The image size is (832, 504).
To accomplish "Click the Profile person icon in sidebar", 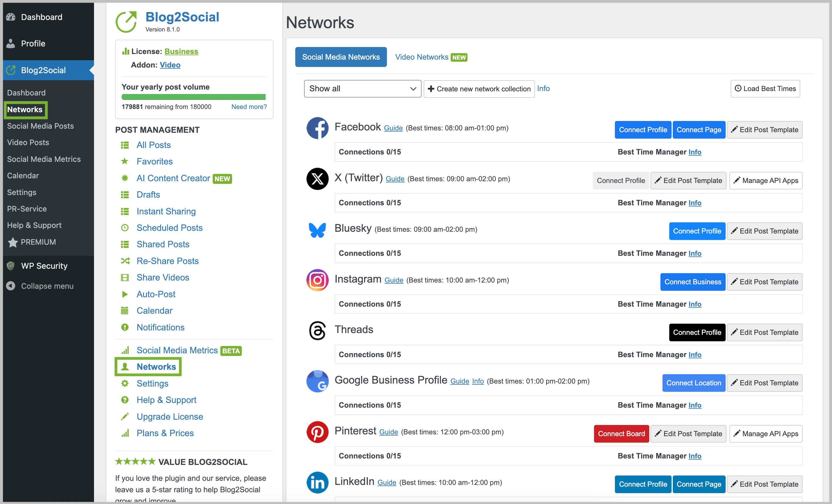I will (11, 43).
